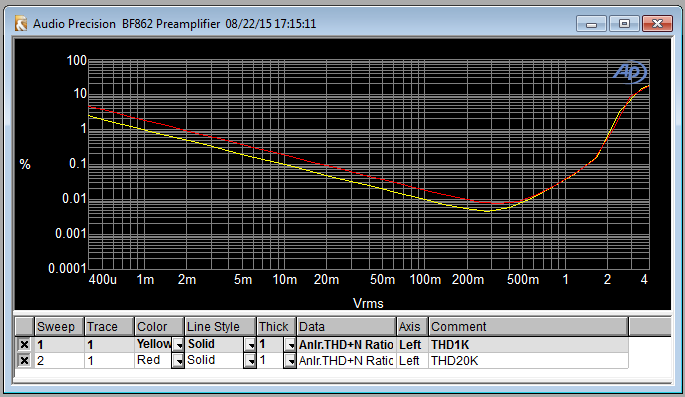Close the Audio Precision graph window
The image size is (685, 397).
tap(657, 24)
